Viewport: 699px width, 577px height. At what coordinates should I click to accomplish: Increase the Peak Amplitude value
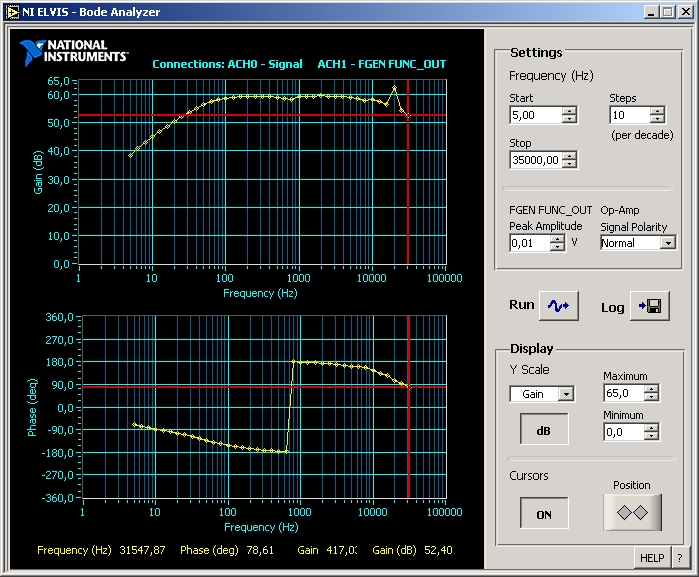click(x=557, y=239)
